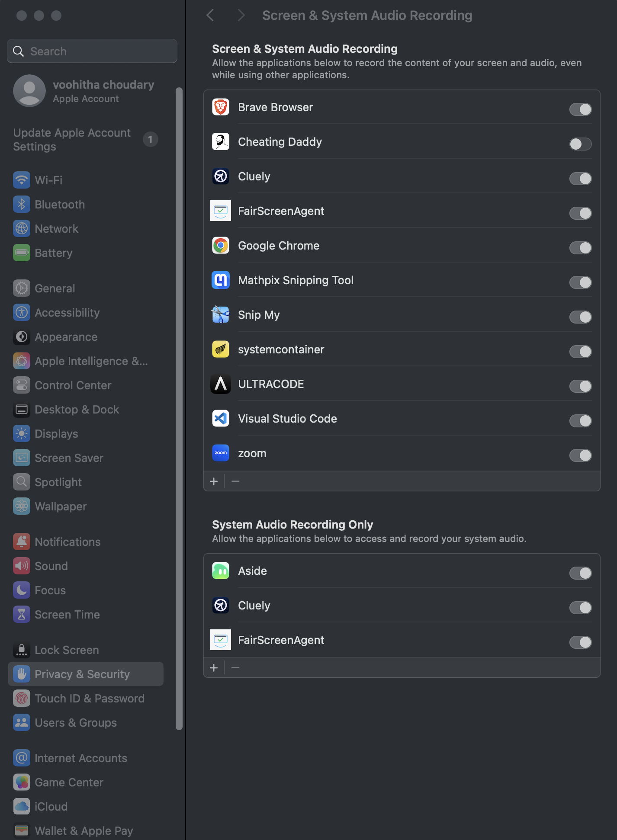Open Users & Groups settings
The height and width of the screenshot is (840, 617).
86,722
